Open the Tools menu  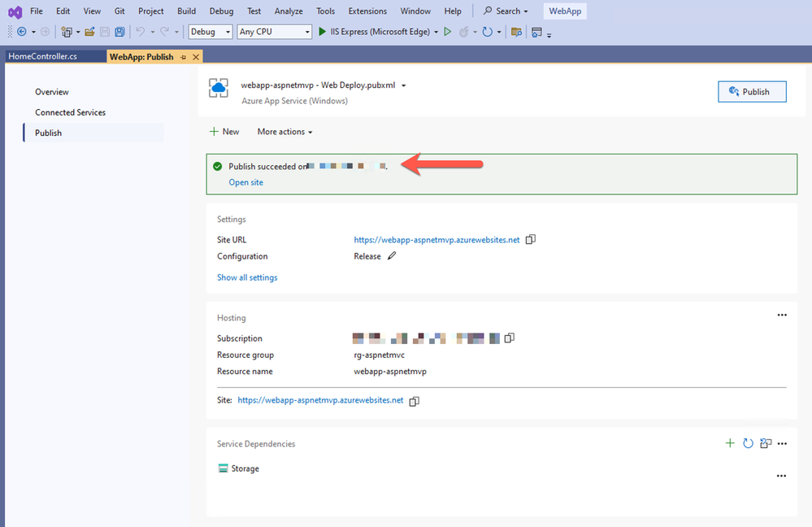pyautogui.click(x=326, y=11)
